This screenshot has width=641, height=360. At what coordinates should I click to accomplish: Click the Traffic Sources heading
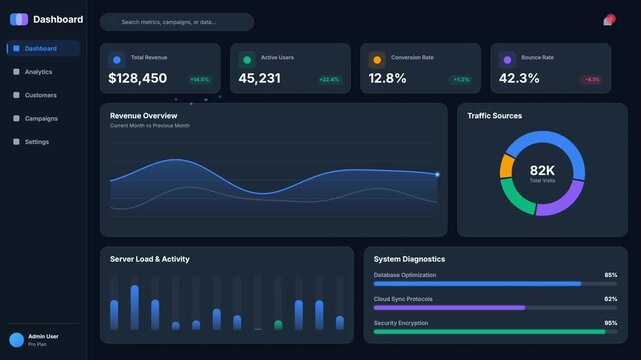tap(495, 116)
